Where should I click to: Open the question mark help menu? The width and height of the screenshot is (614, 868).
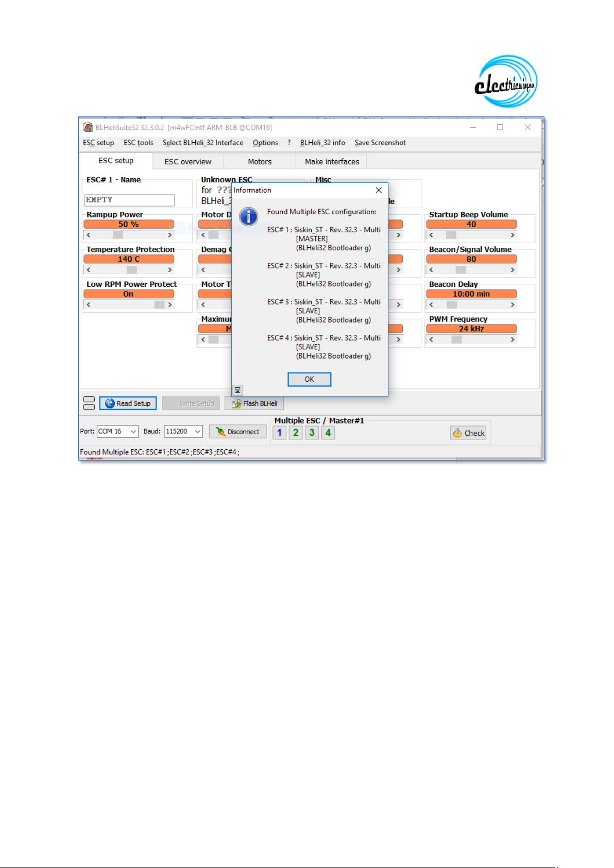(289, 143)
